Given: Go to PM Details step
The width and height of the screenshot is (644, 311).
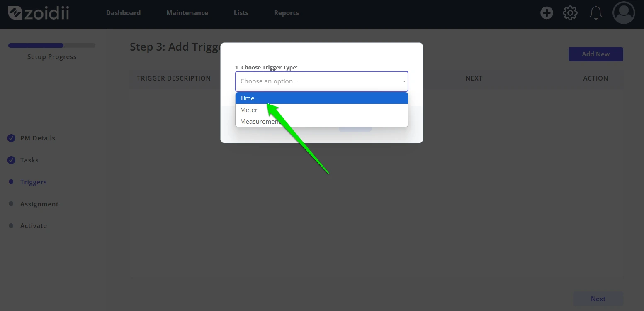Looking at the screenshot, I should click(x=38, y=138).
